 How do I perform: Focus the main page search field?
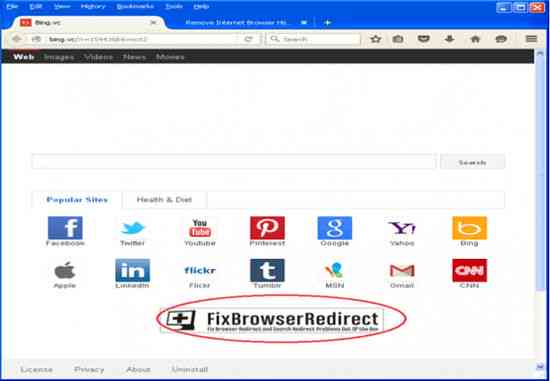pos(234,162)
